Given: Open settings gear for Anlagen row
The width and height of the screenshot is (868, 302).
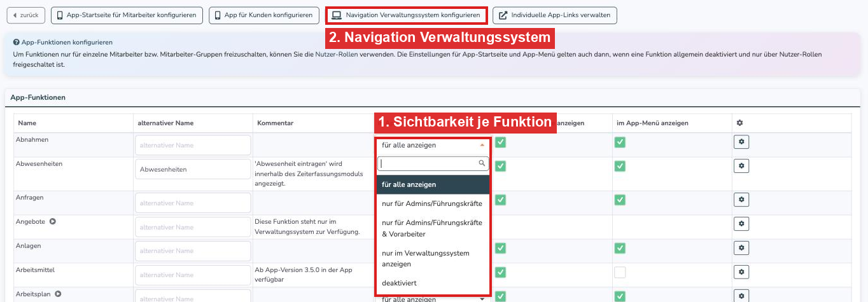Looking at the screenshot, I should point(741,248).
